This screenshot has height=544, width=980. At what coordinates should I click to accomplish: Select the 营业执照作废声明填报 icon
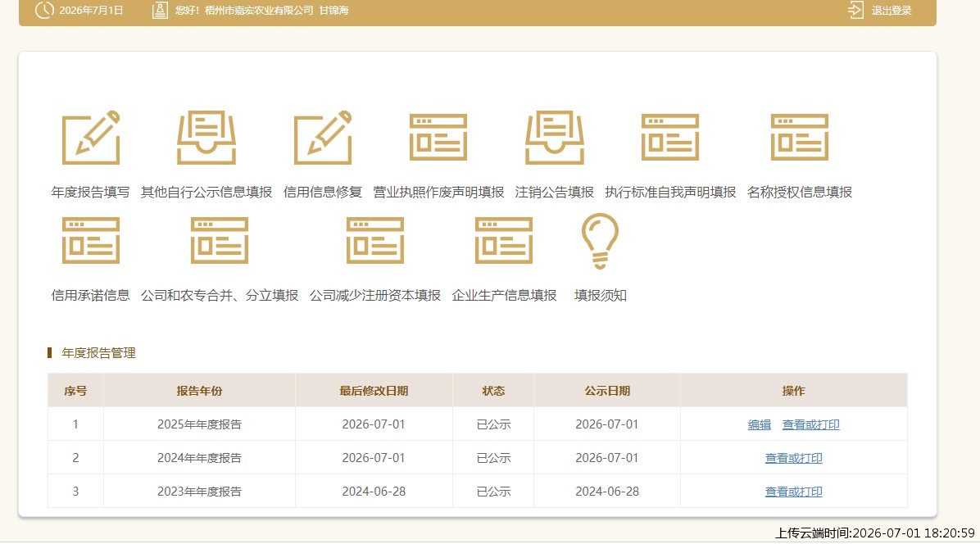tap(438, 138)
